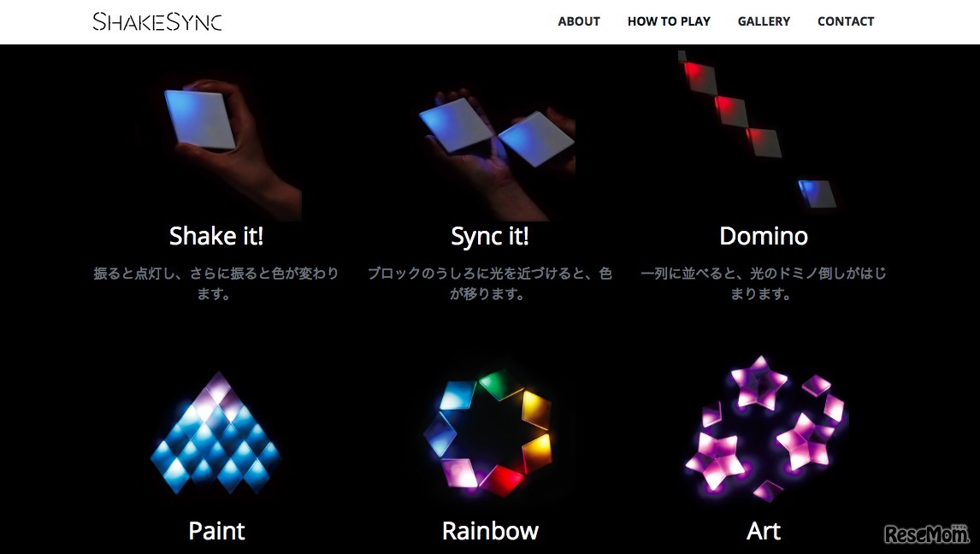Click the ReseMom watermark logo
The width and height of the screenshot is (980, 554).
coord(926,534)
